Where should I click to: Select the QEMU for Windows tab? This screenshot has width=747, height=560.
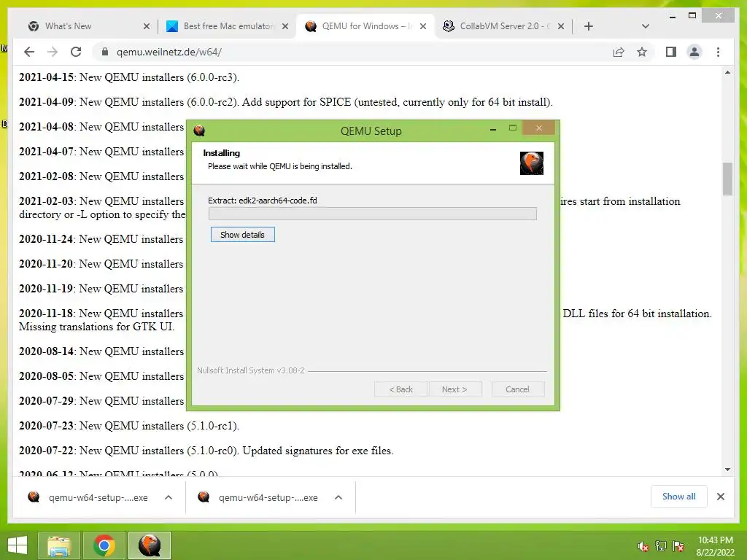coord(365,26)
